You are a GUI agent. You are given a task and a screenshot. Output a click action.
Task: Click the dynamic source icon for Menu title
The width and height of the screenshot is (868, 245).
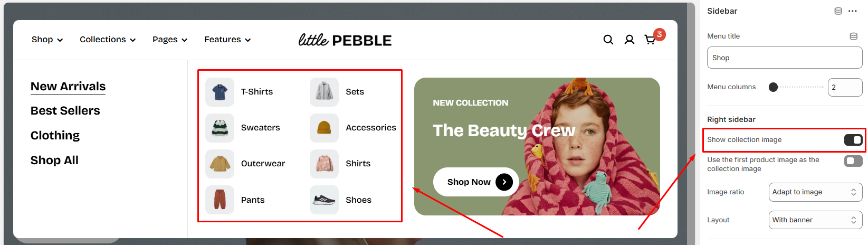853,36
